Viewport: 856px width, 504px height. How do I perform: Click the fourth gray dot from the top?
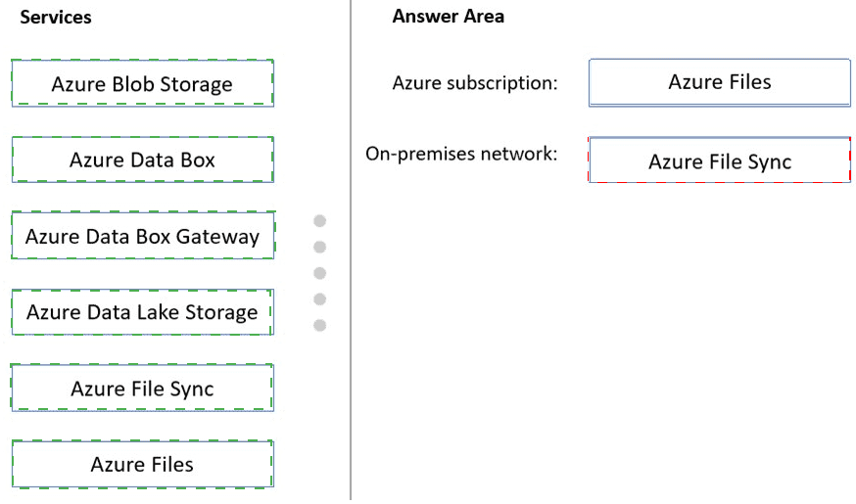pyautogui.click(x=319, y=298)
